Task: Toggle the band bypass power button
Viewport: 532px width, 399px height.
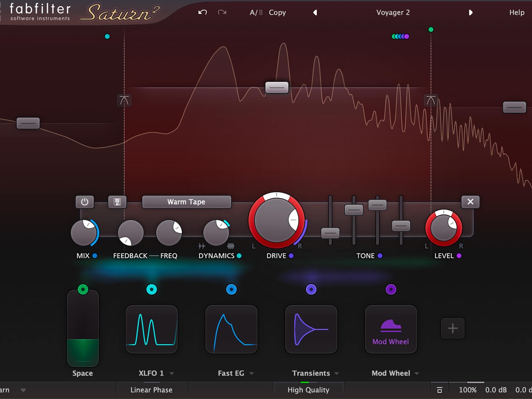Action: coord(85,202)
